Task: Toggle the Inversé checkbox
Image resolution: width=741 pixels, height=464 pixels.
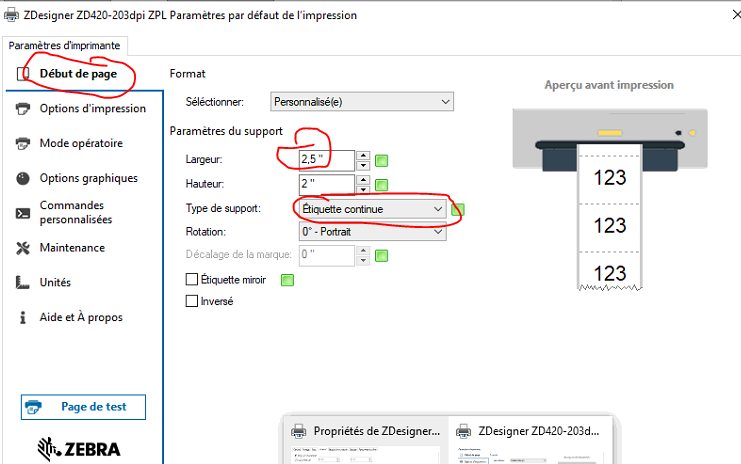Action: (x=193, y=301)
